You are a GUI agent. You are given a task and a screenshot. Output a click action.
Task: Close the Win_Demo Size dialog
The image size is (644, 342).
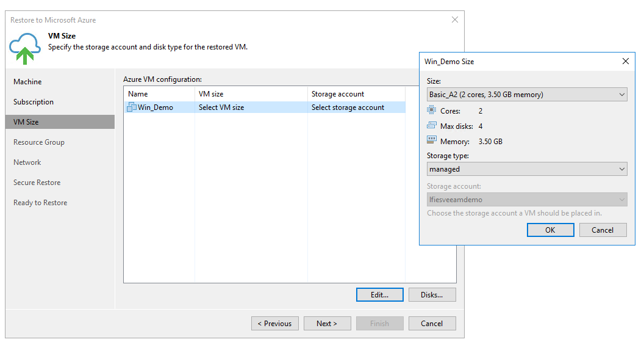click(x=625, y=61)
